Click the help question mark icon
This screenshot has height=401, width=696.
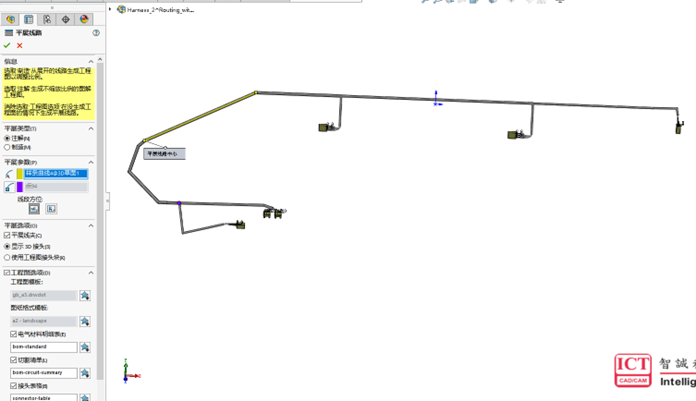(x=97, y=34)
